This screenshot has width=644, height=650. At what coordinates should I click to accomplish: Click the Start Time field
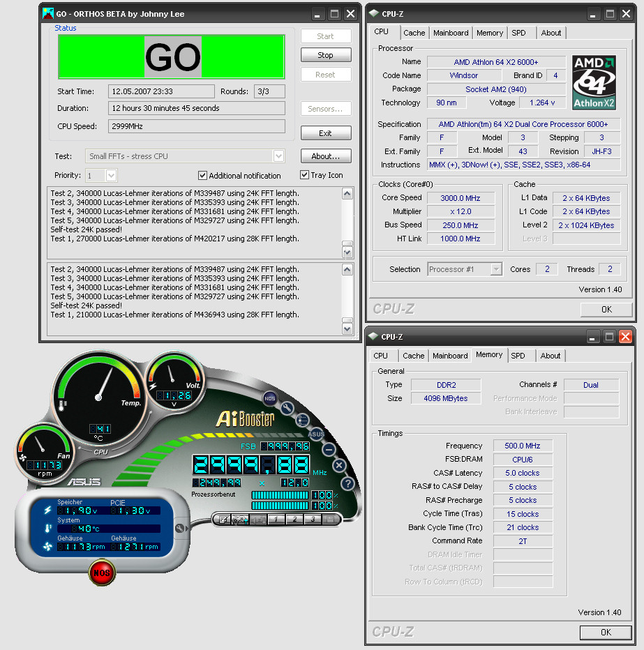(x=161, y=91)
